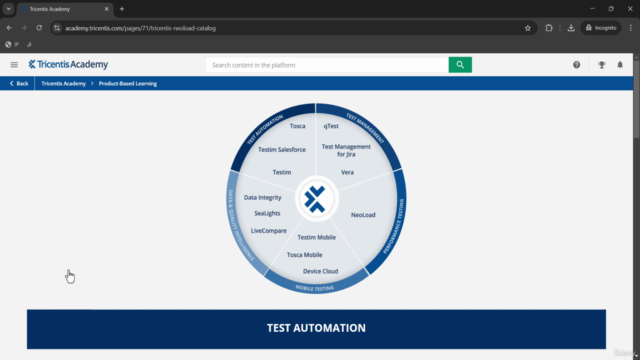Open the notifications bell

click(x=620, y=65)
